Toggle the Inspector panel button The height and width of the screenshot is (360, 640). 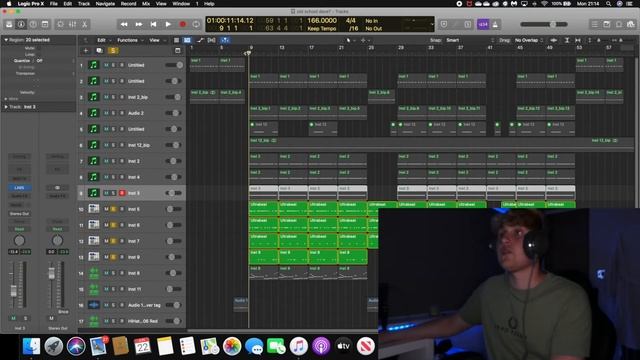point(21,24)
